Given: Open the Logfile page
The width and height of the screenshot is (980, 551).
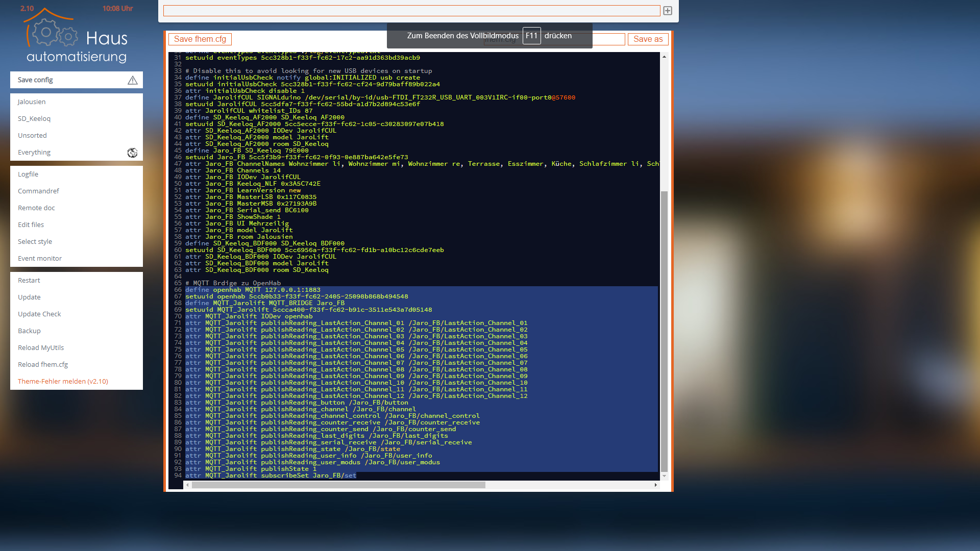Looking at the screenshot, I should click(28, 174).
